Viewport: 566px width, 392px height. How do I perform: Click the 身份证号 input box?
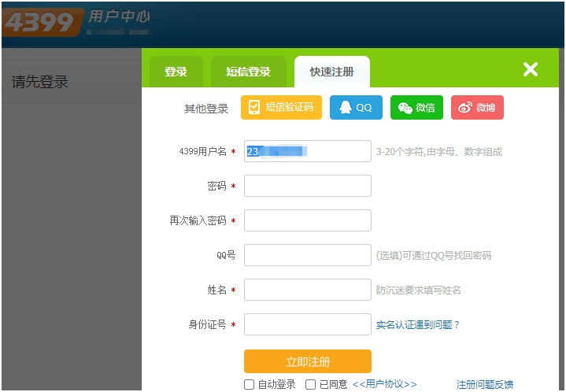tap(307, 324)
